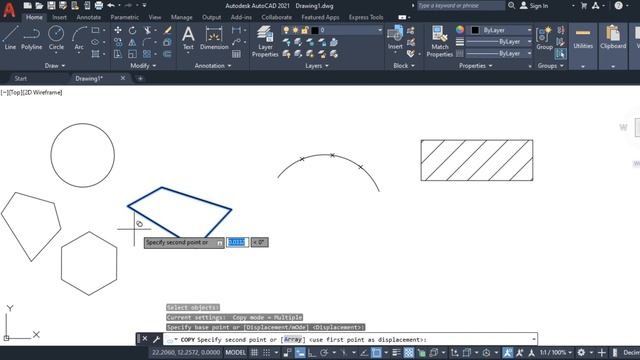The width and height of the screenshot is (640, 360).
Task: Expand the Groups panel
Action: 550,66
